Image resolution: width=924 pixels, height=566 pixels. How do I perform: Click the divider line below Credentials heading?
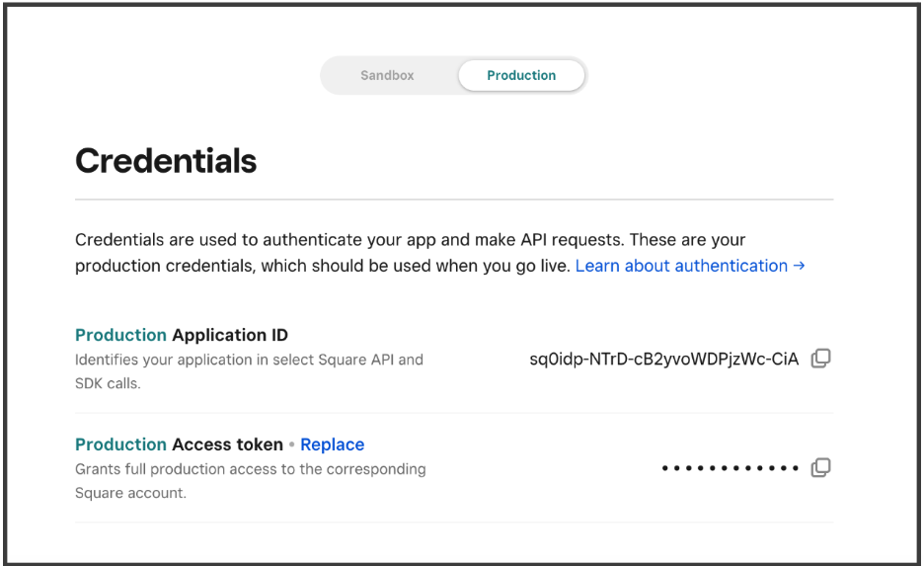point(454,200)
